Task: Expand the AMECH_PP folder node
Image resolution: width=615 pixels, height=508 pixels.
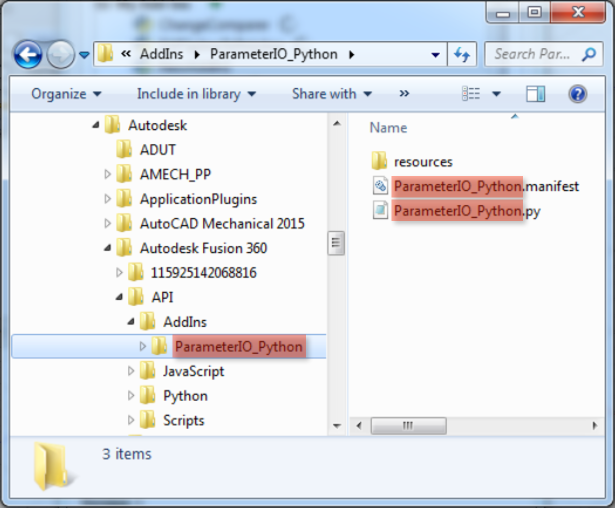Action: 109,174
